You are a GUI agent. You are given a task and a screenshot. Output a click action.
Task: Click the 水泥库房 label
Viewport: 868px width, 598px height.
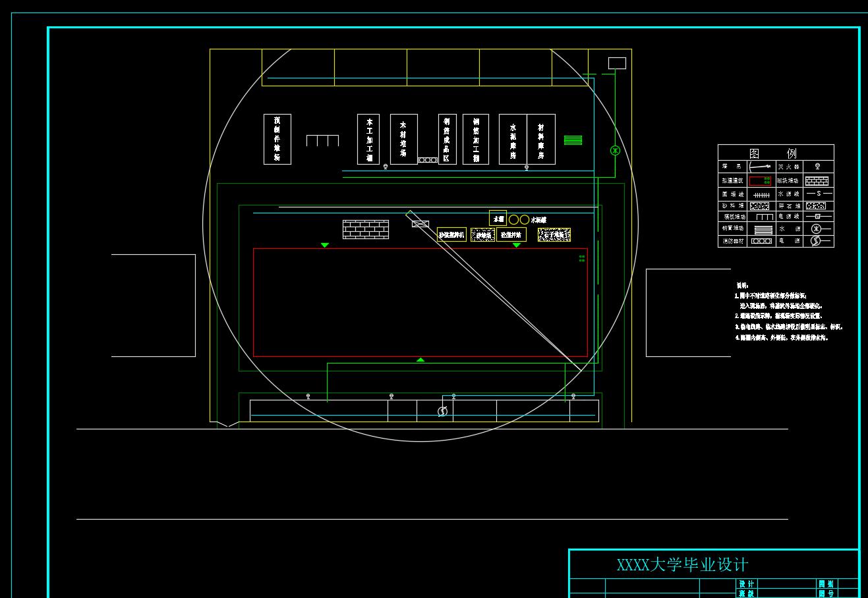click(x=513, y=140)
